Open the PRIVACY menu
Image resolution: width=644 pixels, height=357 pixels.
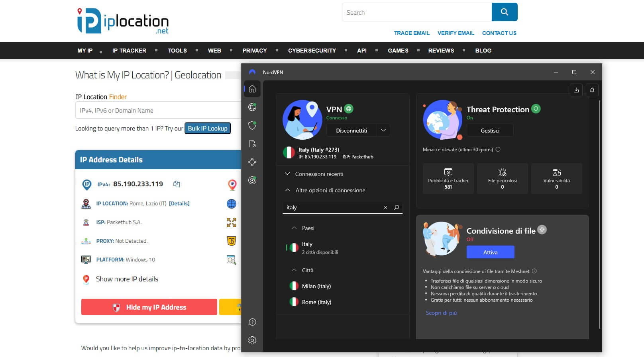pyautogui.click(x=255, y=51)
